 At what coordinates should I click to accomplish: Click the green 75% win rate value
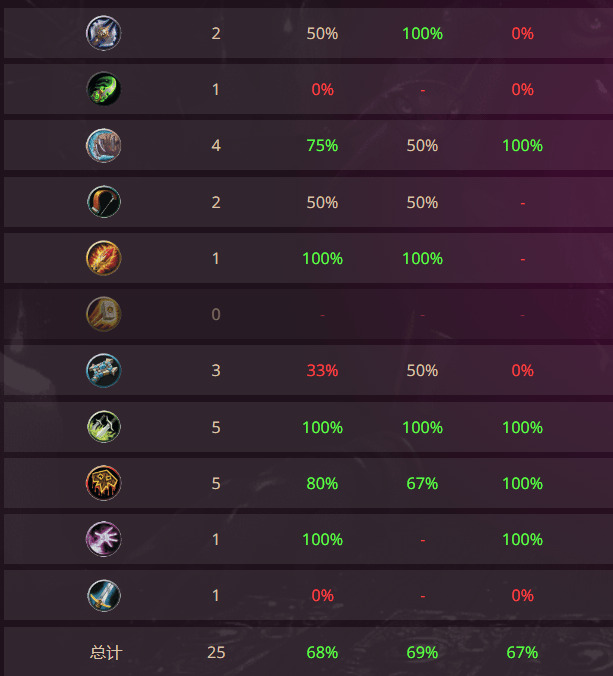click(322, 145)
